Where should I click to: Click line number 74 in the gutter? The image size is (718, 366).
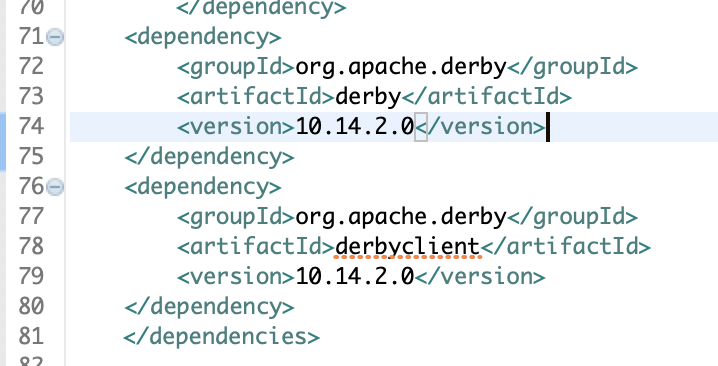[31, 126]
